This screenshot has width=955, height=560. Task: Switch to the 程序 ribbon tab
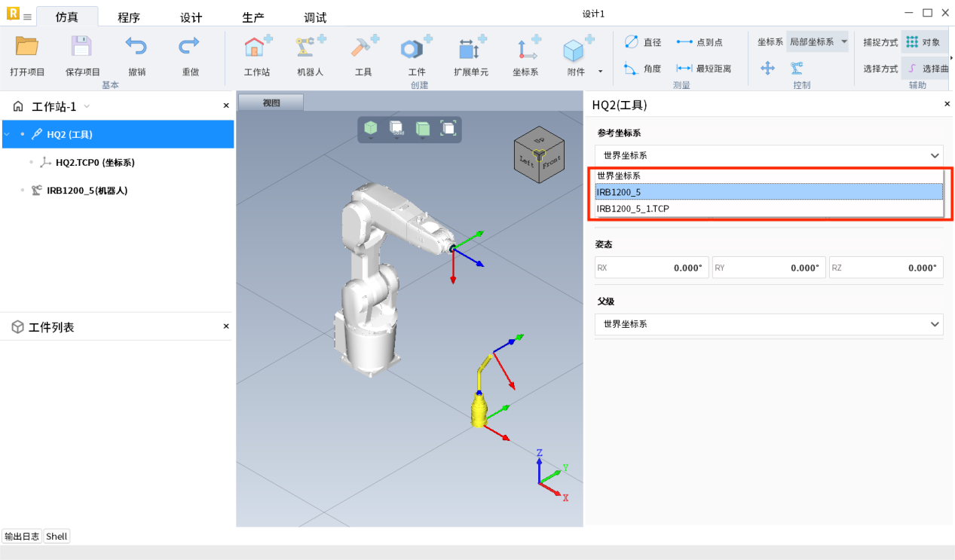click(x=129, y=17)
